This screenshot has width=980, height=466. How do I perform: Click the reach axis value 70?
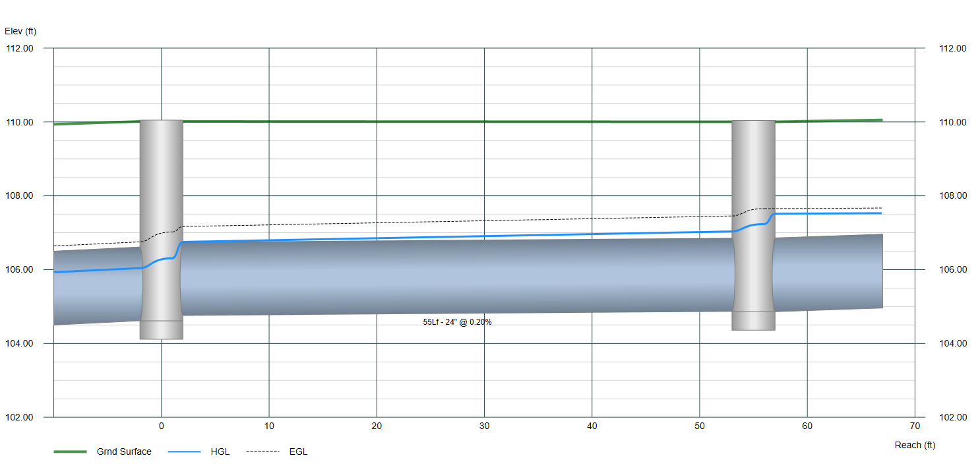tap(915, 428)
